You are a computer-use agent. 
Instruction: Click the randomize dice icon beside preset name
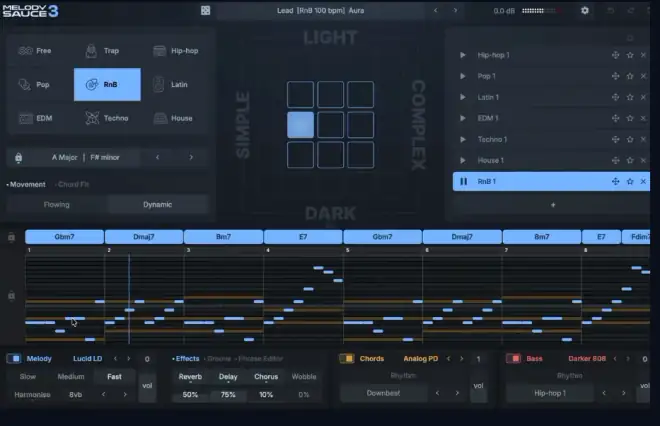pyautogui.click(x=205, y=11)
